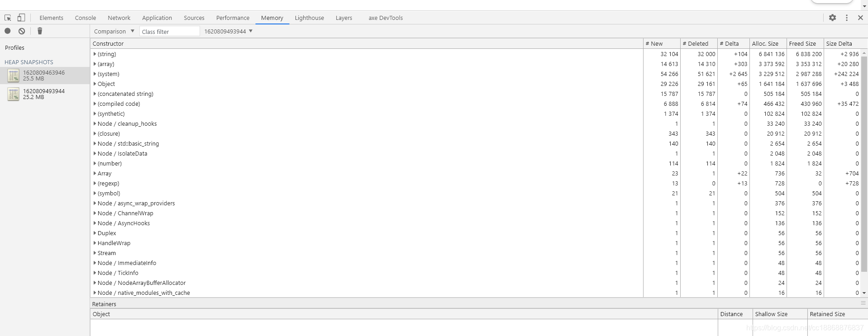Viewport: 868px width, 336px height.
Task: Select Node / native_modules_with_cache row
Action: [475, 293]
